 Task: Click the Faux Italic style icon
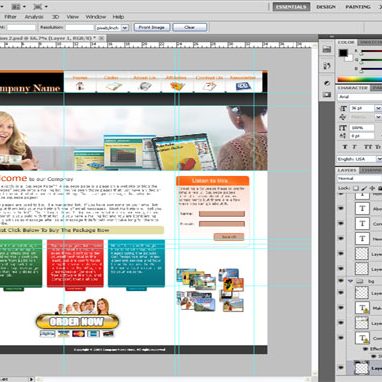pos(354,147)
